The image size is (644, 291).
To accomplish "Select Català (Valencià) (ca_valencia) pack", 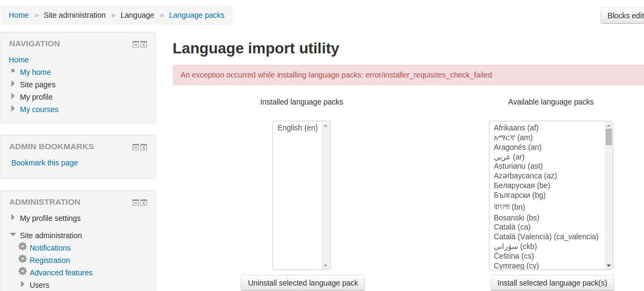I will (x=546, y=237).
